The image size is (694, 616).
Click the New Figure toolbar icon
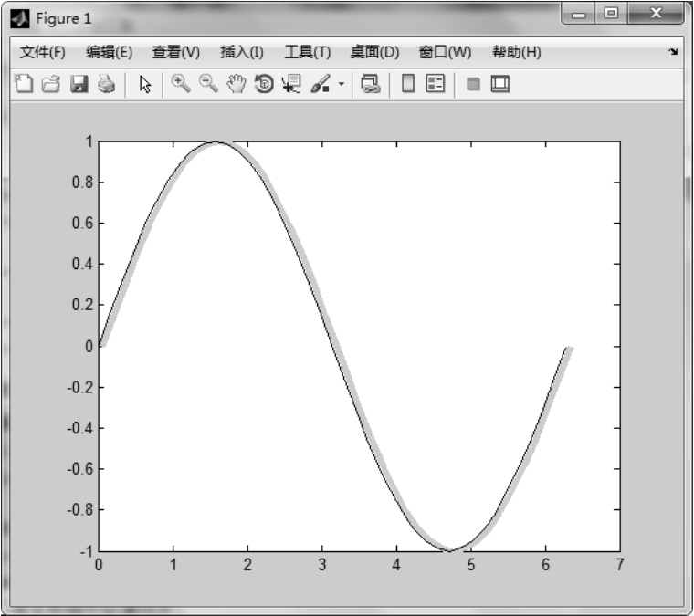click(25, 85)
